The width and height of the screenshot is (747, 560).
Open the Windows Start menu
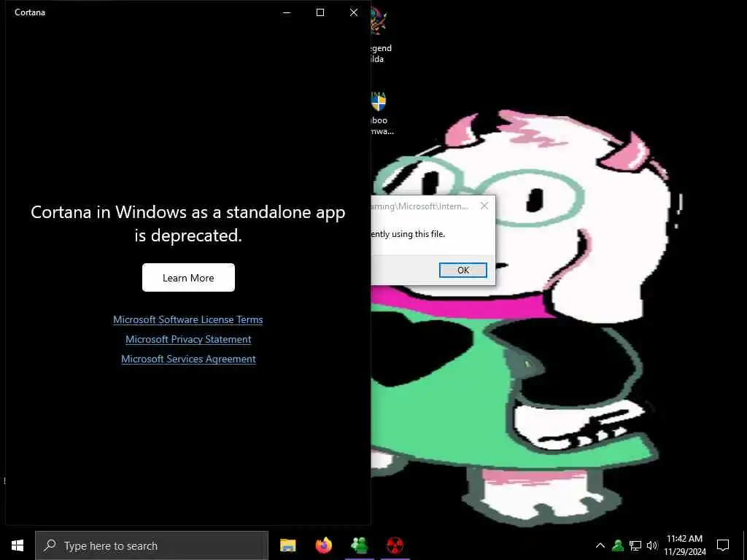point(18,545)
